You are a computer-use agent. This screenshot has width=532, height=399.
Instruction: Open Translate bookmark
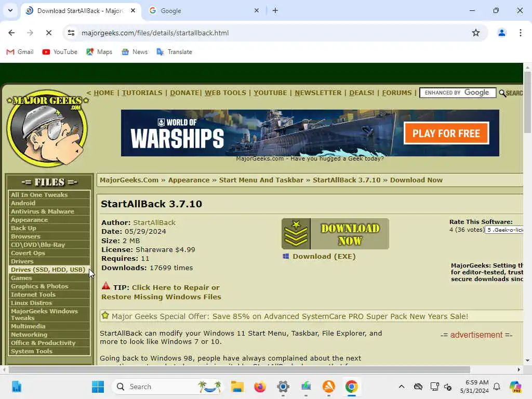click(x=174, y=52)
